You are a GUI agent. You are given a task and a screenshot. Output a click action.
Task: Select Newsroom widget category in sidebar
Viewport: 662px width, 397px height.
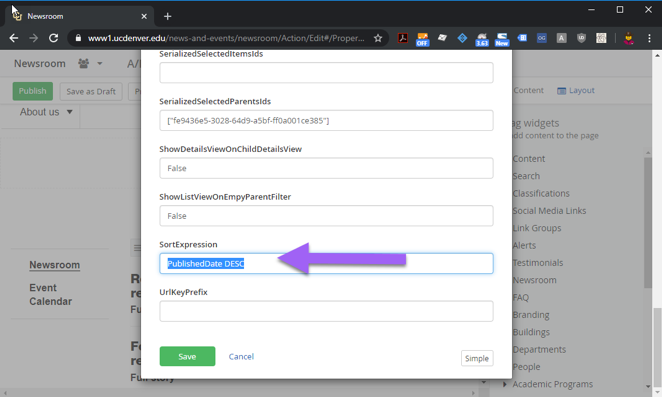534,280
